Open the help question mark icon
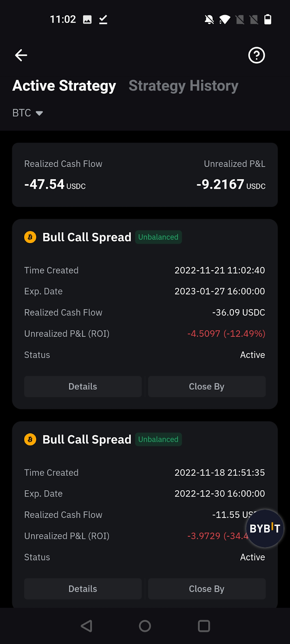Screen dimensions: 290x644 click(x=257, y=55)
